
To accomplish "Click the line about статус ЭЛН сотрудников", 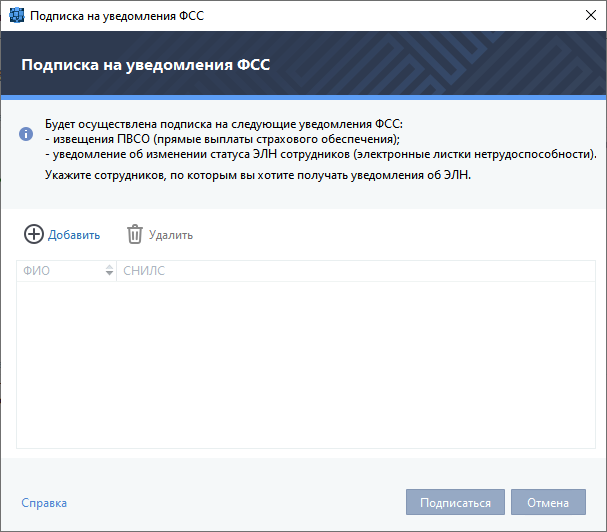I will (x=320, y=155).
